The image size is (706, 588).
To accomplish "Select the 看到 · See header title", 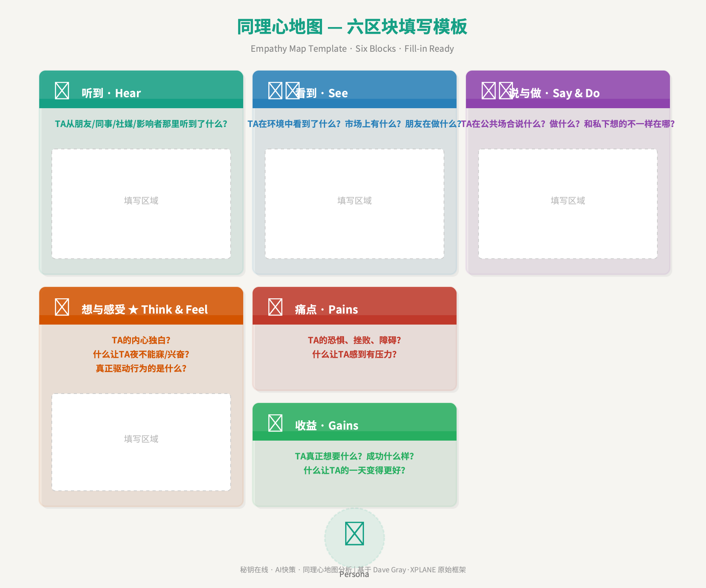I will pos(322,93).
